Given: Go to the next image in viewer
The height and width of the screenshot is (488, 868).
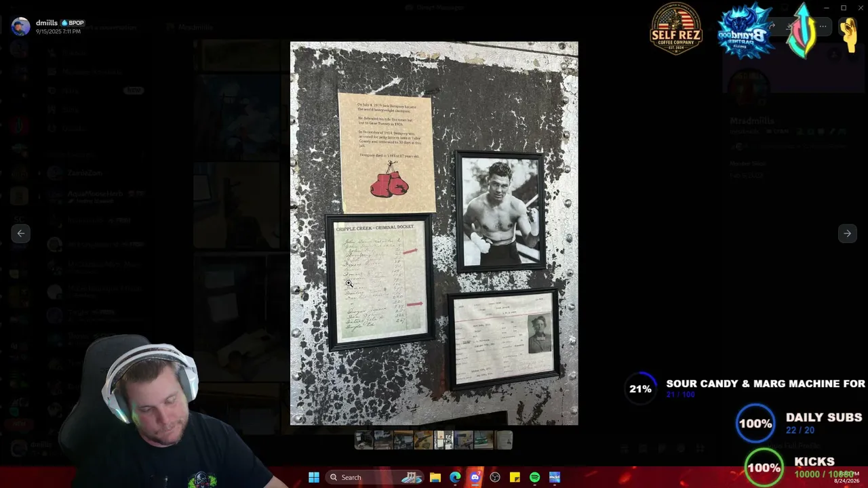Looking at the screenshot, I should (x=847, y=233).
